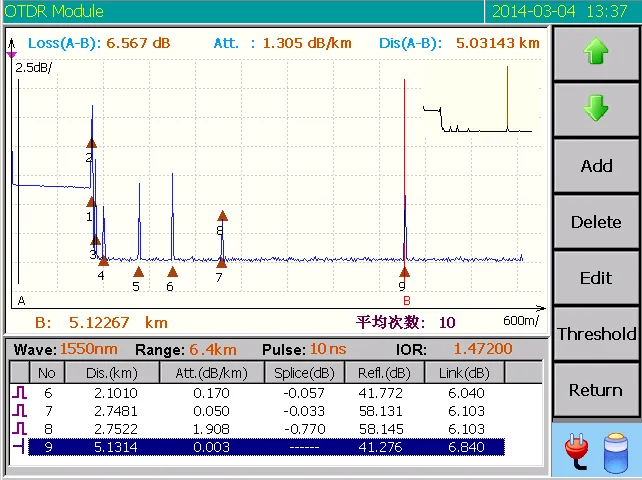Select event marker 5 on trace
The height and width of the screenshot is (480, 642).
coord(138,271)
